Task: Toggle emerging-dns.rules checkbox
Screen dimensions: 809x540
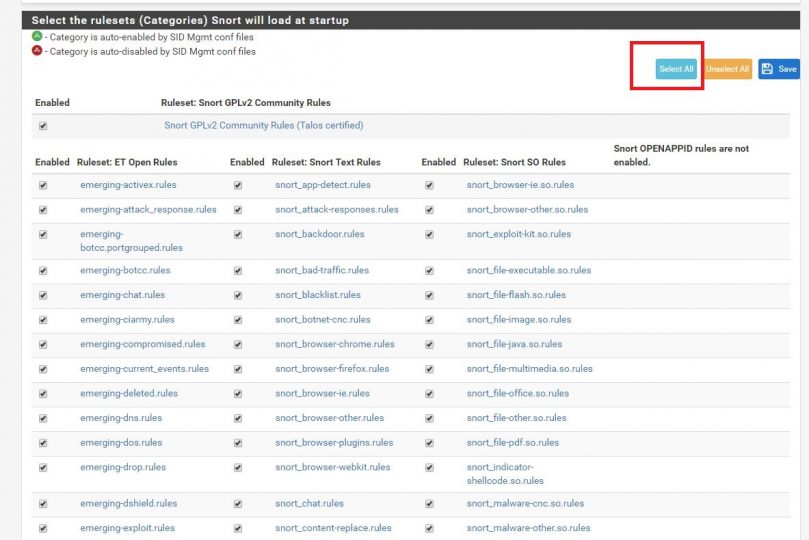Action: 43,418
